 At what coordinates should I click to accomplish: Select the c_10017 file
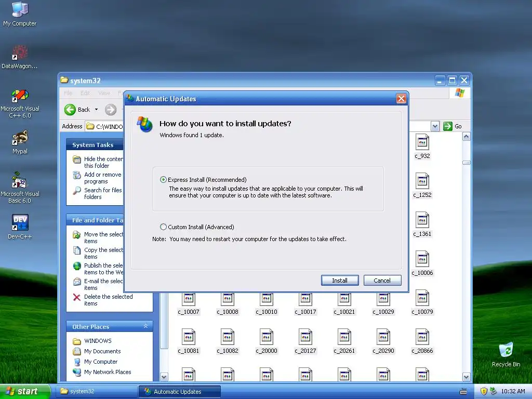tap(305, 303)
